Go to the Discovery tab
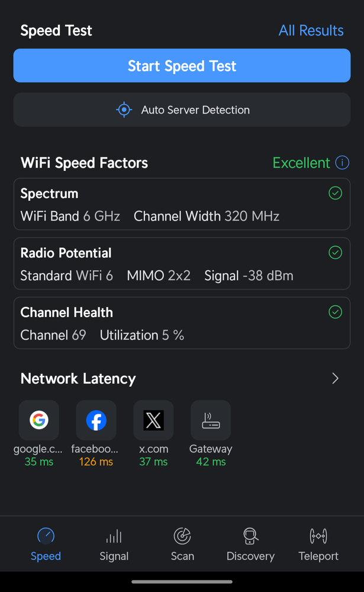The image size is (364, 592). 250,545
